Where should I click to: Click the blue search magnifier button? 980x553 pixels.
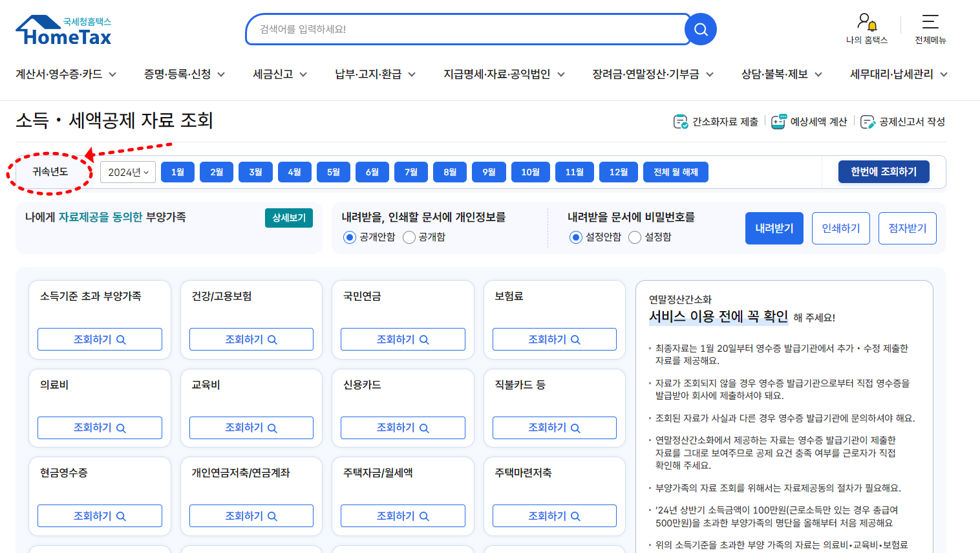coord(700,29)
